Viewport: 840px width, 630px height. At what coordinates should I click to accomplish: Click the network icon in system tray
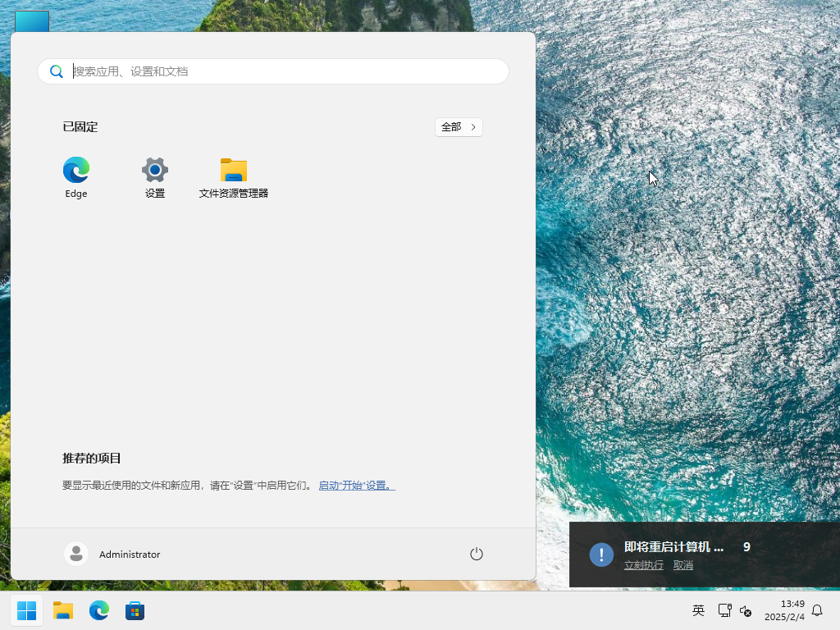(724, 610)
